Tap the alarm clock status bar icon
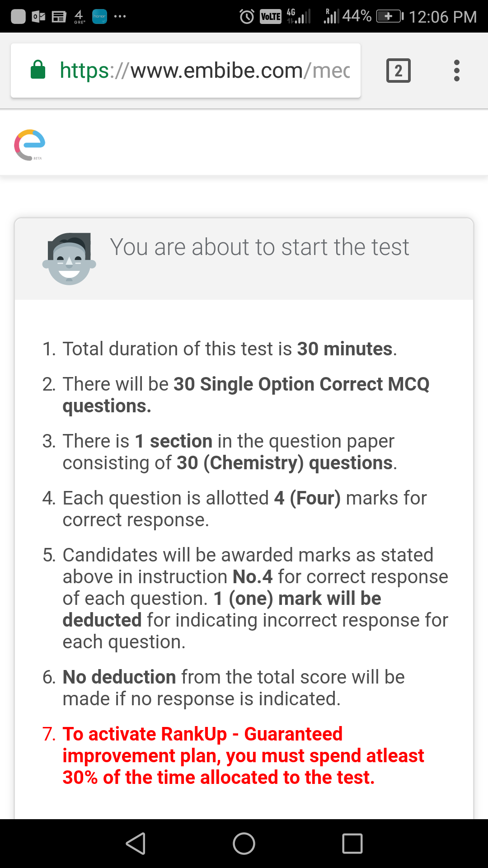This screenshot has height=868, width=488. pos(247,17)
